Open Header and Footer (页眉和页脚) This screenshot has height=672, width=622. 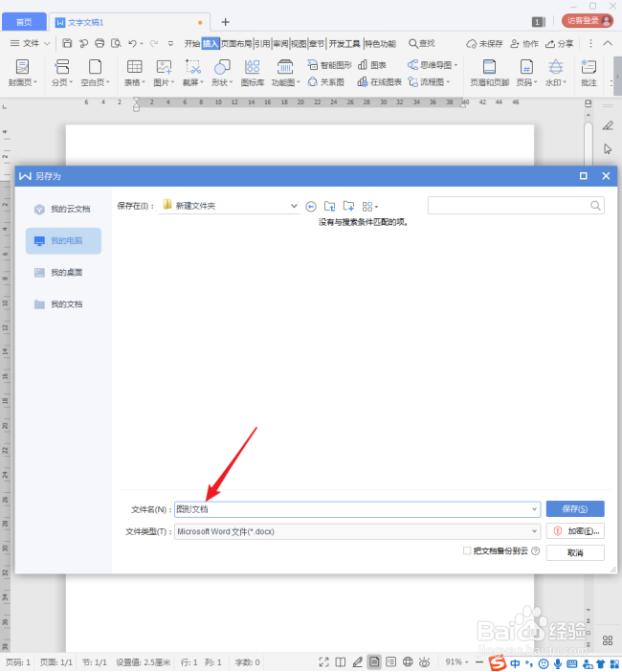(x=489, y=72)
